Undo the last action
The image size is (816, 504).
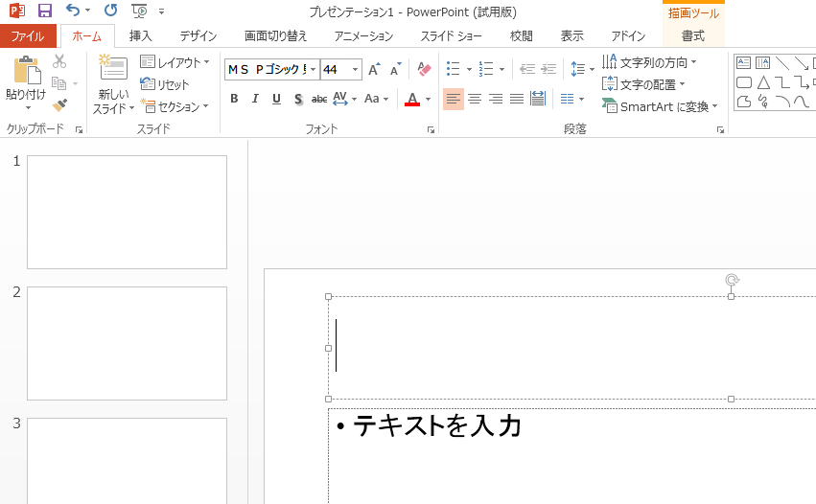72,10
